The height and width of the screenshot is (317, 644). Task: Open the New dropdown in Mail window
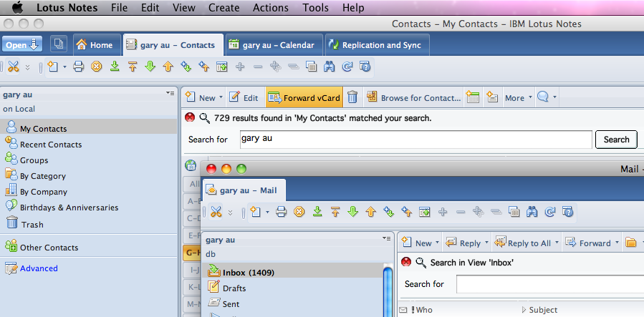(x=437, y=243)
